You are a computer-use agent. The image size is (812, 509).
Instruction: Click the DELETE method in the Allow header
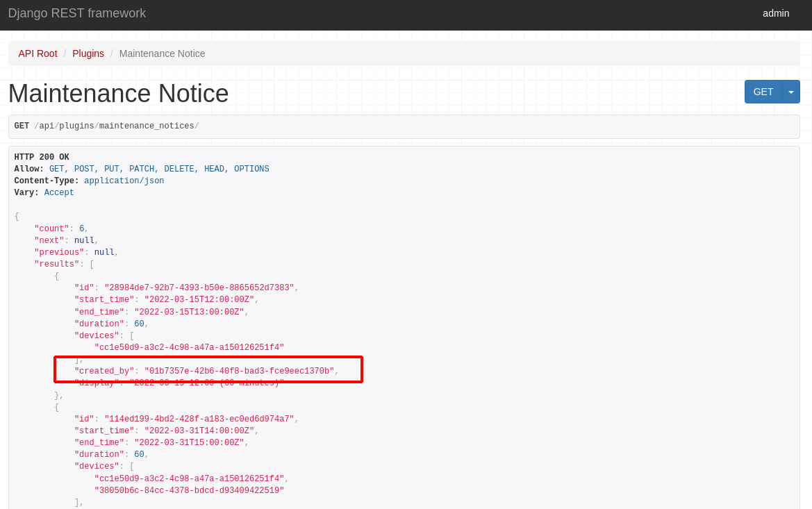coord(179,168)
